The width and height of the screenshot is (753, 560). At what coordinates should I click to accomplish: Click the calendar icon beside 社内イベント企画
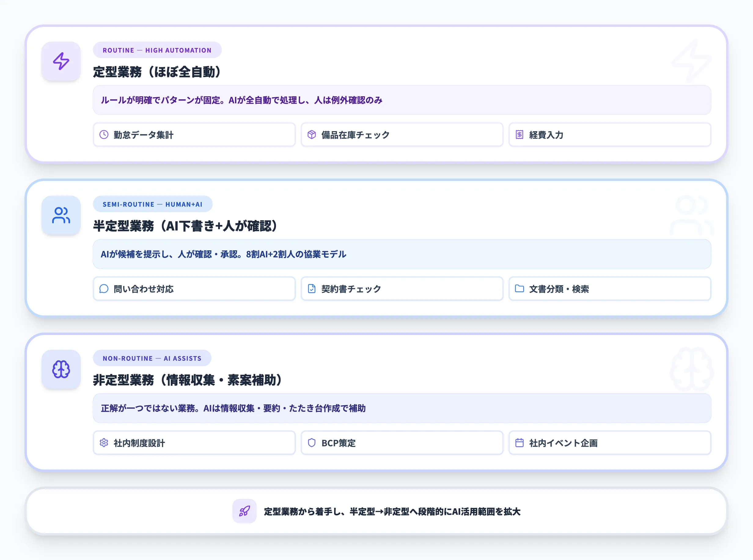pos(520,443)
